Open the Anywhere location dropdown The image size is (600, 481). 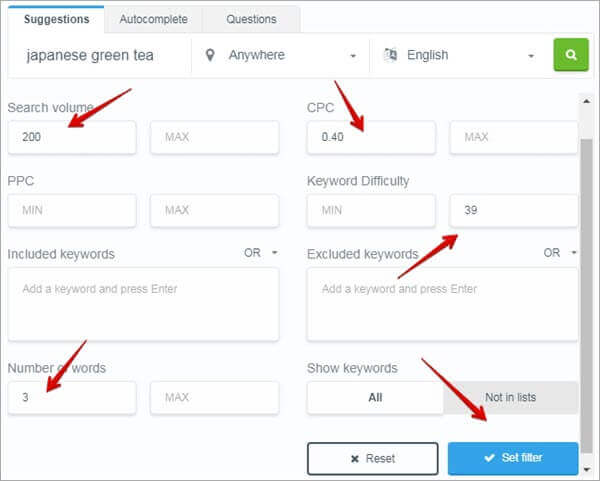coord(282,55)
